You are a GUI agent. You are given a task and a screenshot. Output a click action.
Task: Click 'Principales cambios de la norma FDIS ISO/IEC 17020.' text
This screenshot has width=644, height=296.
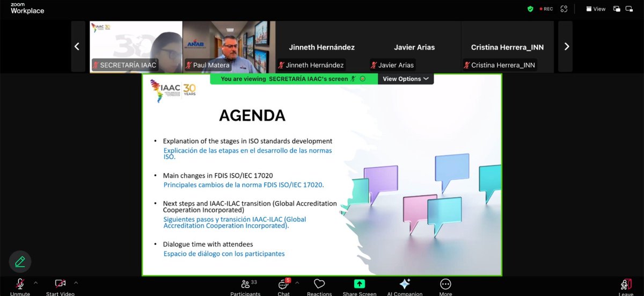pos(244,185)
